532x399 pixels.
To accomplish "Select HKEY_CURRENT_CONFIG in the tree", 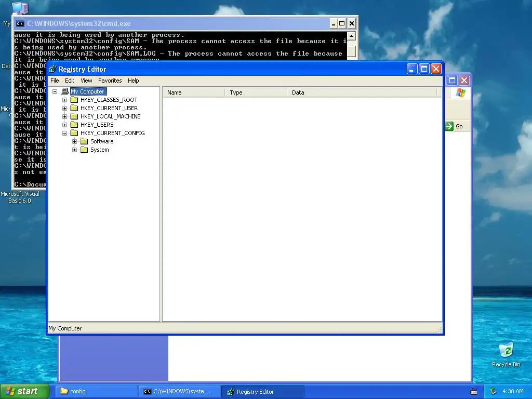I will point(113,133).
